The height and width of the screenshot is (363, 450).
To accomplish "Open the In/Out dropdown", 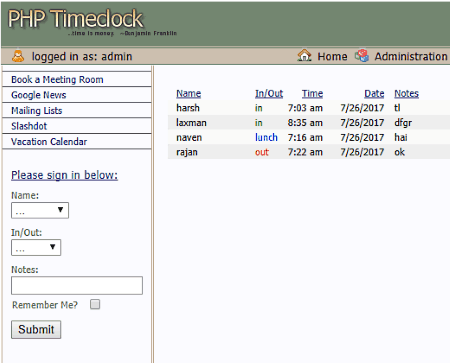I will coord(36,248).
